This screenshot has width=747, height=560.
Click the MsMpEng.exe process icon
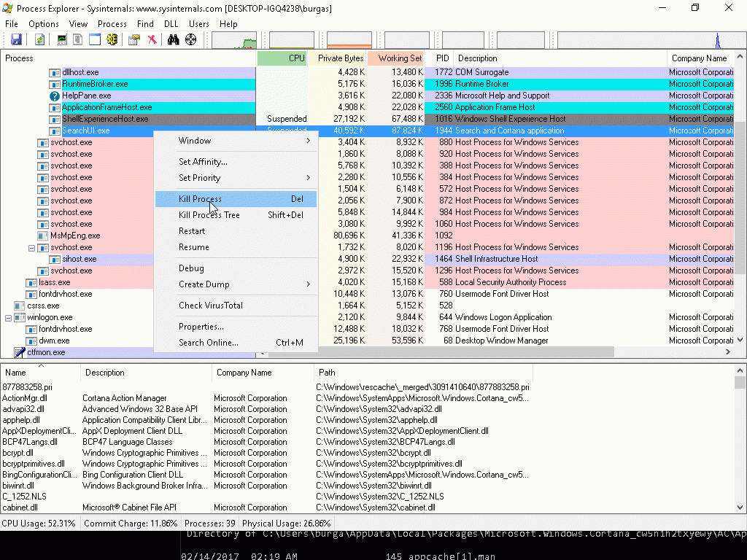tap(43, 236)
